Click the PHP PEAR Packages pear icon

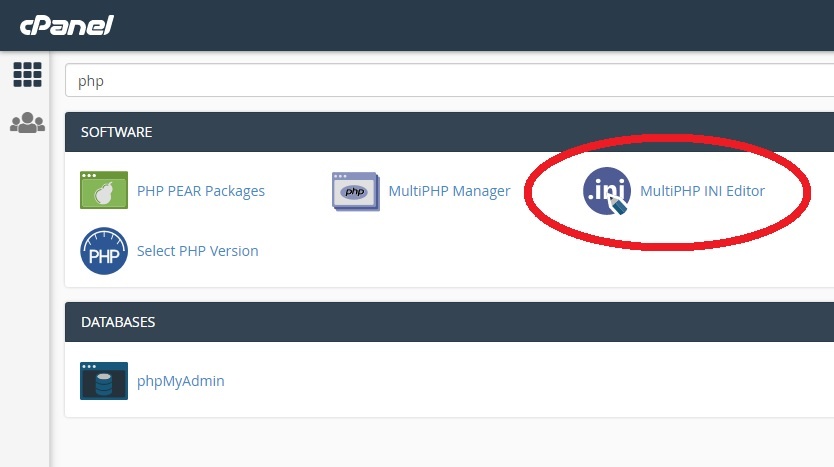tap(104, 190)
